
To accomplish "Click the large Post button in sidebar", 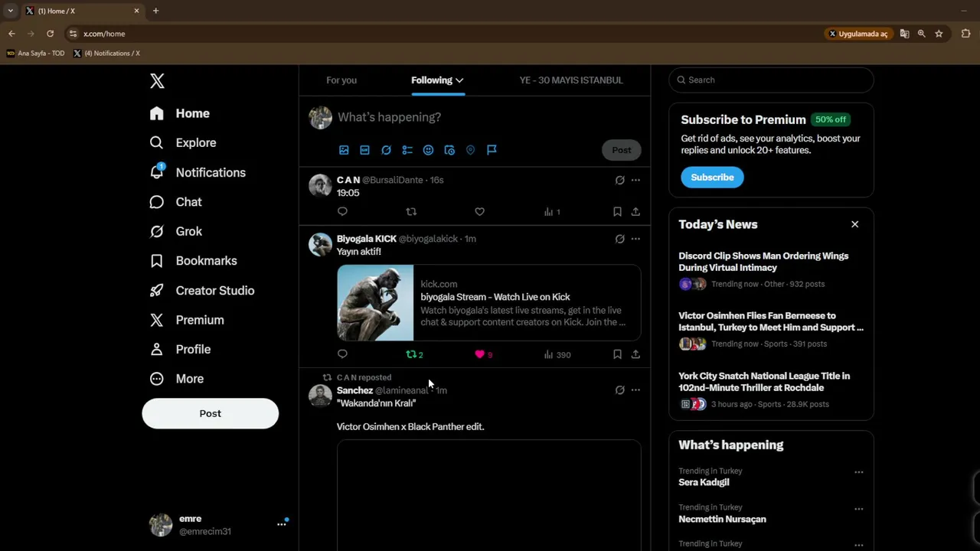I will (x=210, y=413).
